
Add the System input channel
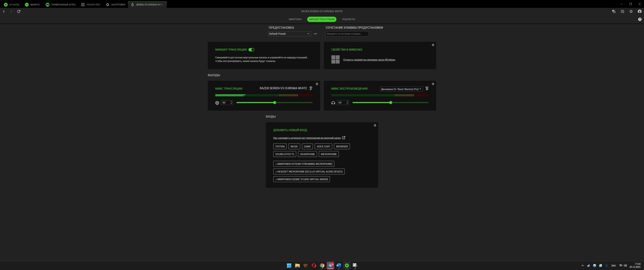tap(280, 147)
